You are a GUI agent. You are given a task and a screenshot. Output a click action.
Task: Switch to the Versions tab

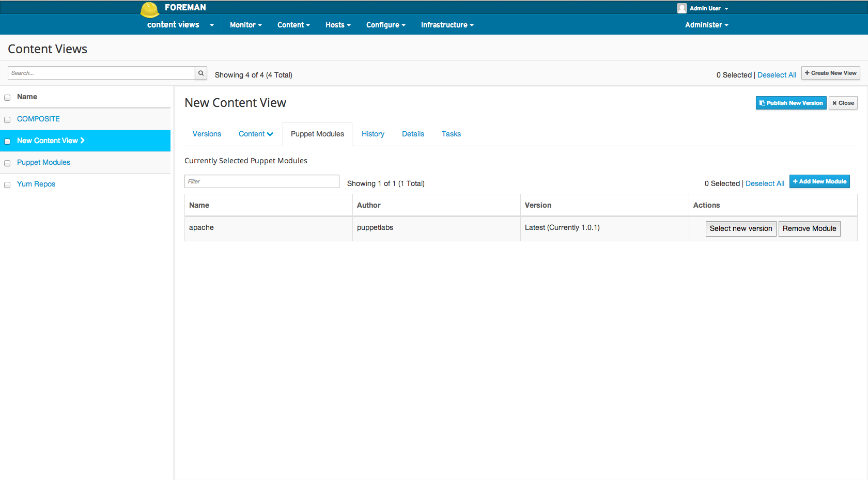207,134
